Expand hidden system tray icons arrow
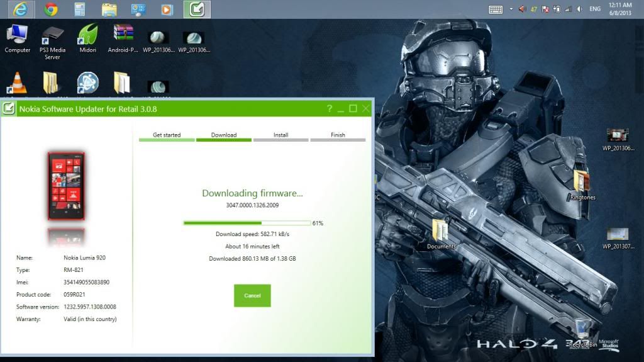Viewport: 644px width, 362px height. [x=511, y=9]
